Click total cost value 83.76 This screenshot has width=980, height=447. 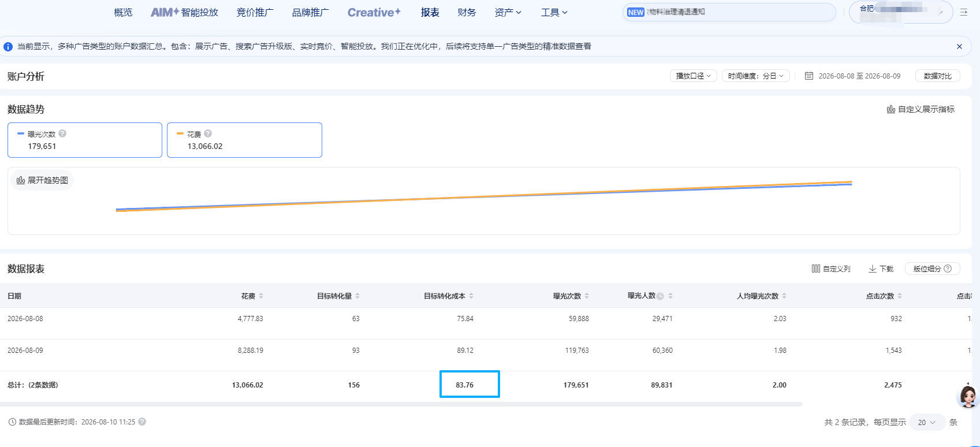click(465, 385)
